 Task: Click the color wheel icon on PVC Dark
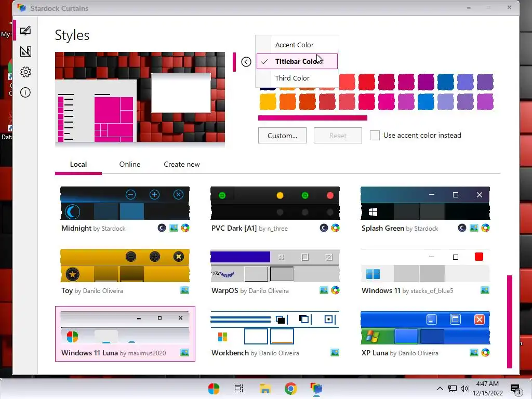[x=335, y=228]
